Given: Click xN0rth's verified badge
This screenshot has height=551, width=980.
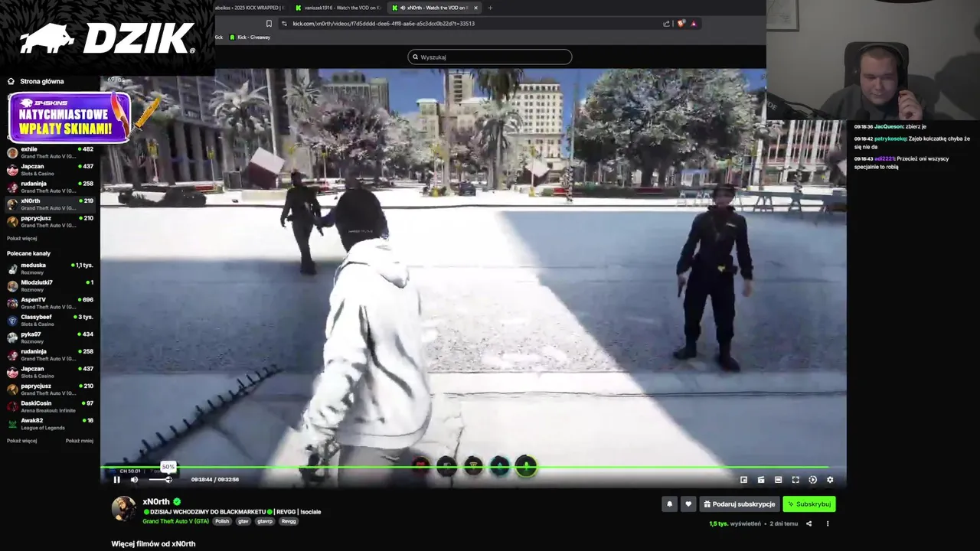Looking at the screenshot, I should pyautogui.click(x=177, y=502).
